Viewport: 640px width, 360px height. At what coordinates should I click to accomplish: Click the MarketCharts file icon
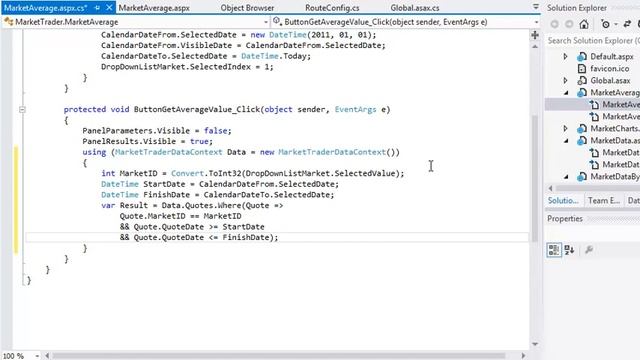[x=582, y=129]
